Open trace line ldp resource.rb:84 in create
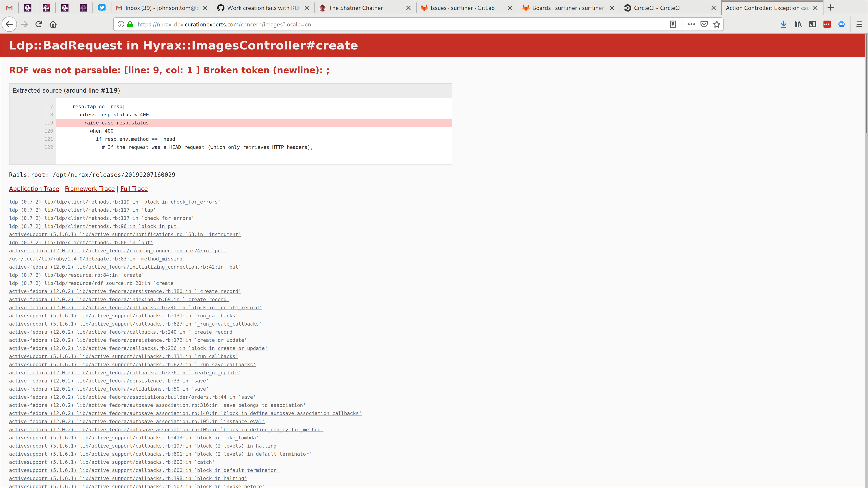The image size is (868, 488). click(x=76, y=275)
